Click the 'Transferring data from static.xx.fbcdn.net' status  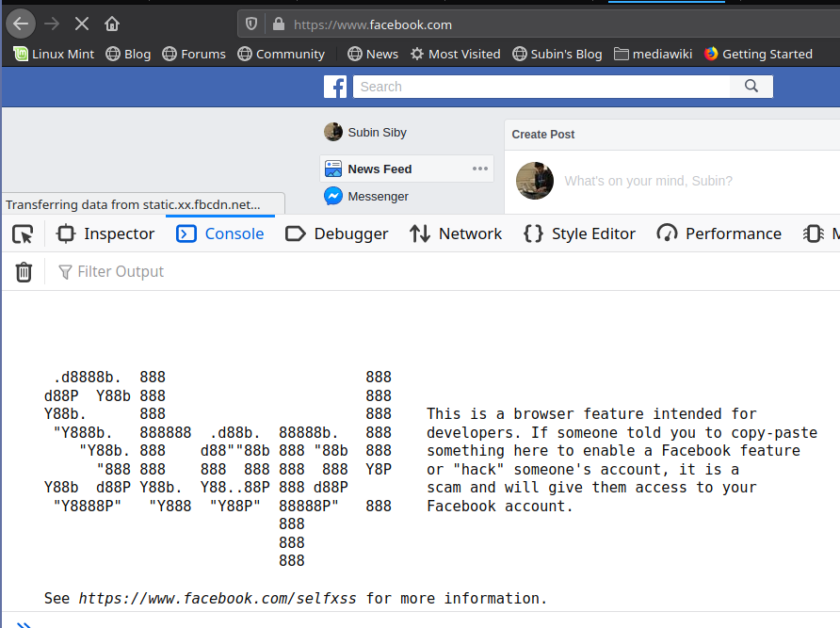[x=133, y=204]
